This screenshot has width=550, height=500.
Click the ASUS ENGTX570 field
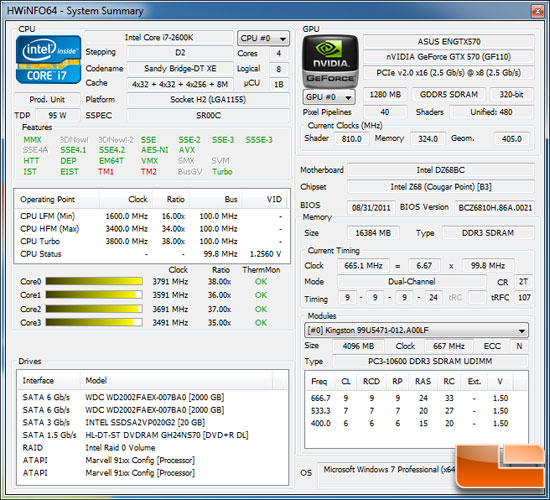point(449,42)
